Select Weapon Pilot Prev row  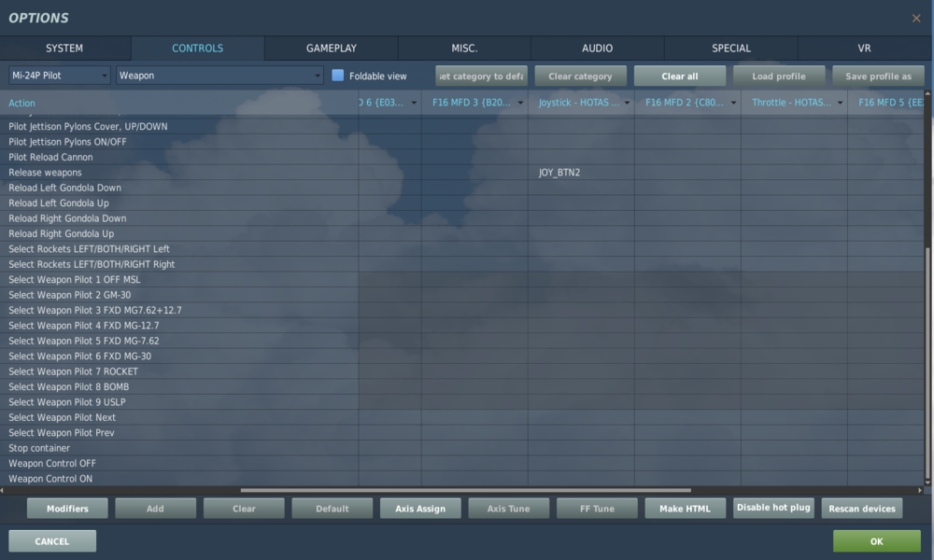tap(178, 433)
